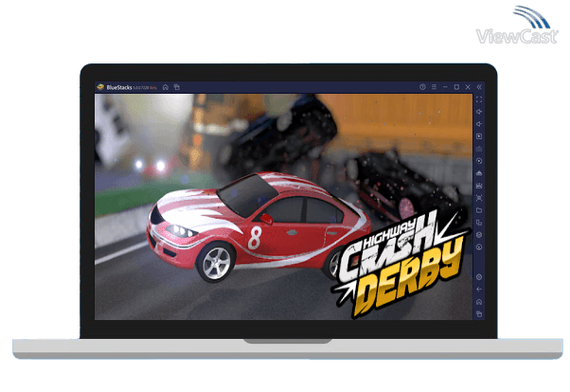Maximize the BlueStacks window
This screenshot has height=392, width=570.
click(456, 87)
